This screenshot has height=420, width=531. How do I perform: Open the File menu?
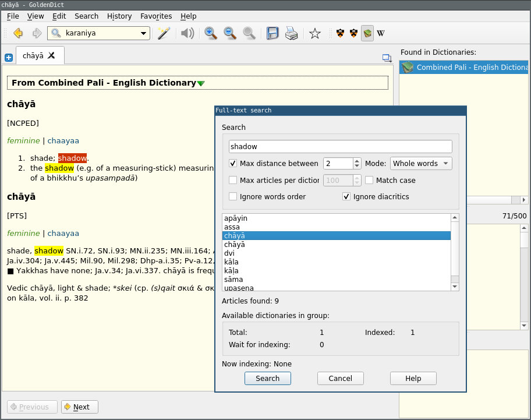pyautogui.click(x=13, y=16)
